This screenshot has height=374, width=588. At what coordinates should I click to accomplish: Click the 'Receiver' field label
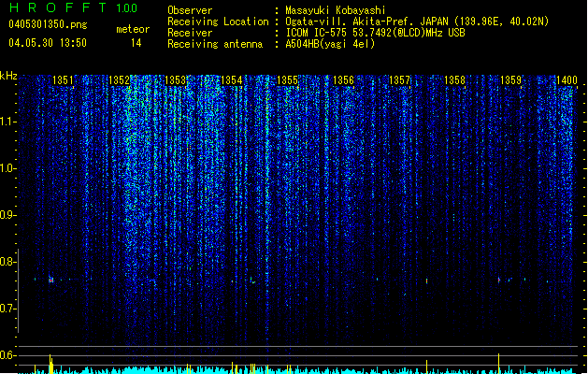click(x=190, y=33)
